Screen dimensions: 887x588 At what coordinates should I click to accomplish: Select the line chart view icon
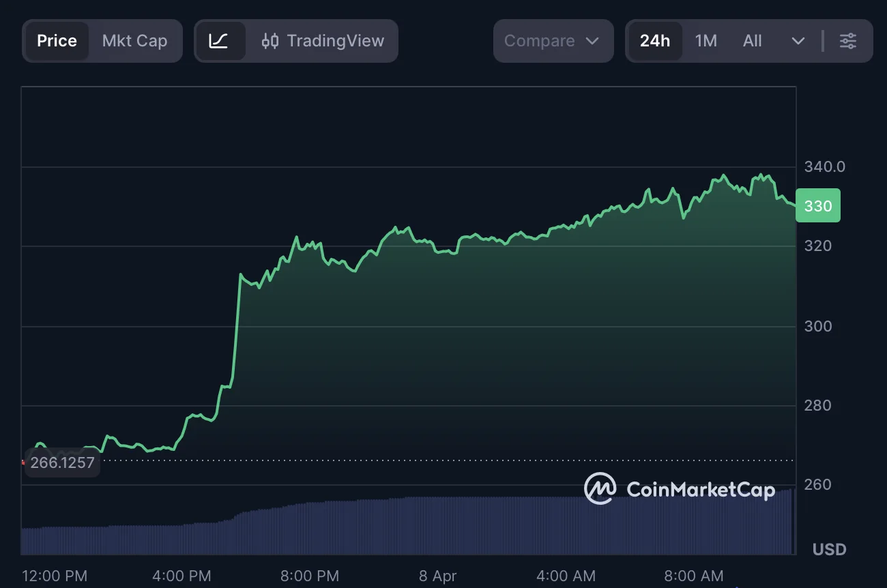pyautogui.click(x=219, y=41)
